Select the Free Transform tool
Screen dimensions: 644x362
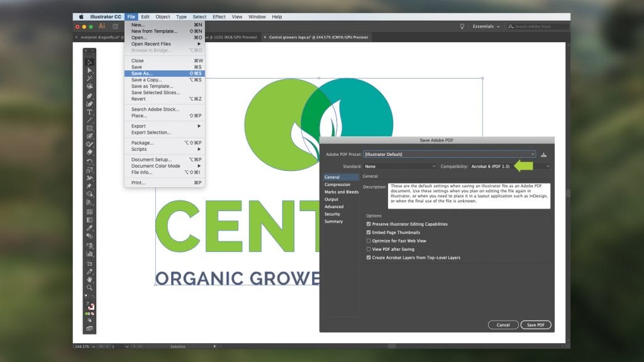[x=89, y=186]
